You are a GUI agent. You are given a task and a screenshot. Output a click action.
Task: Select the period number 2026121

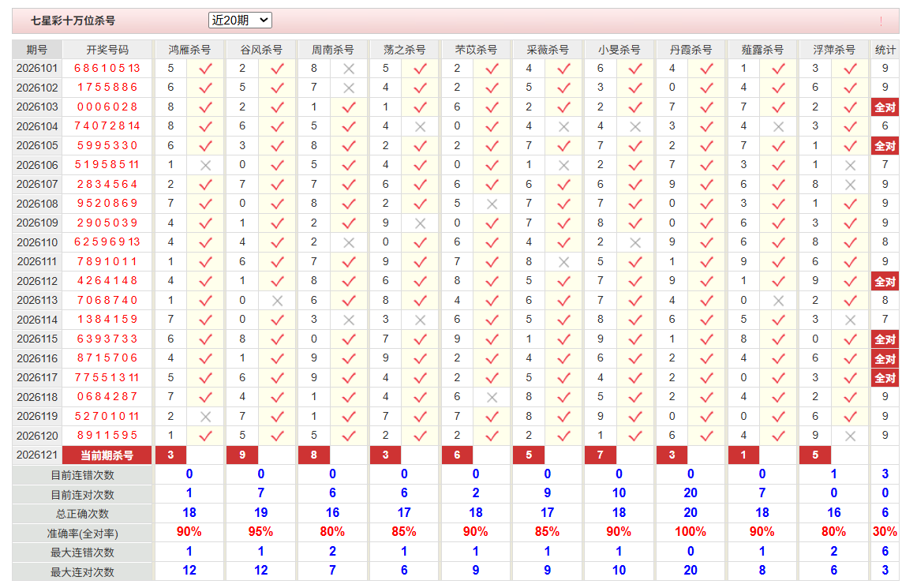pos(37,455)
